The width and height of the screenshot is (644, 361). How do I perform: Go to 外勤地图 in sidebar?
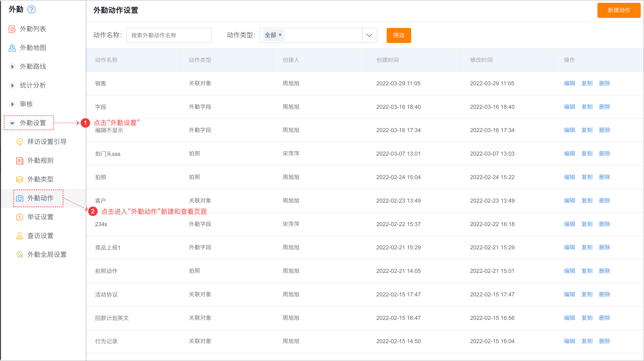33,48
